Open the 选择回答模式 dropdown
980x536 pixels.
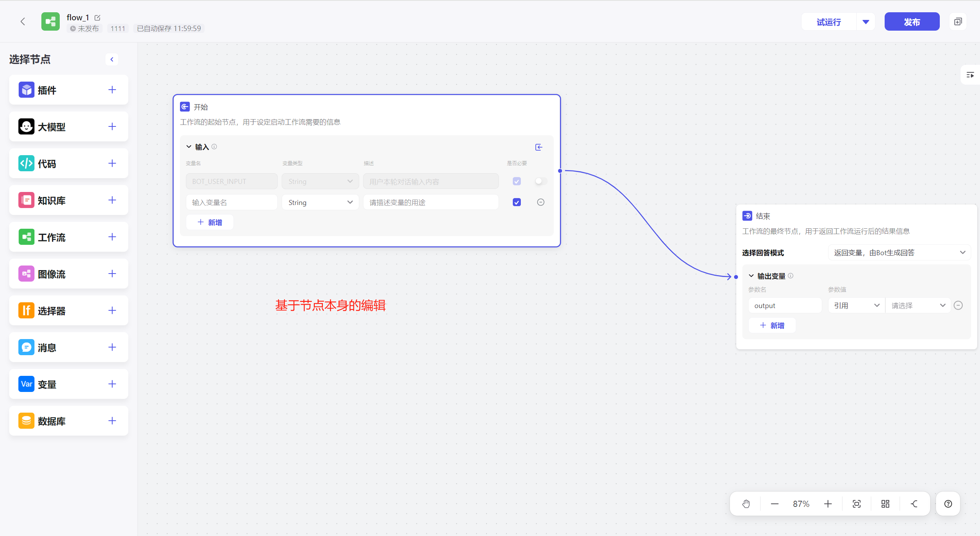899,252
